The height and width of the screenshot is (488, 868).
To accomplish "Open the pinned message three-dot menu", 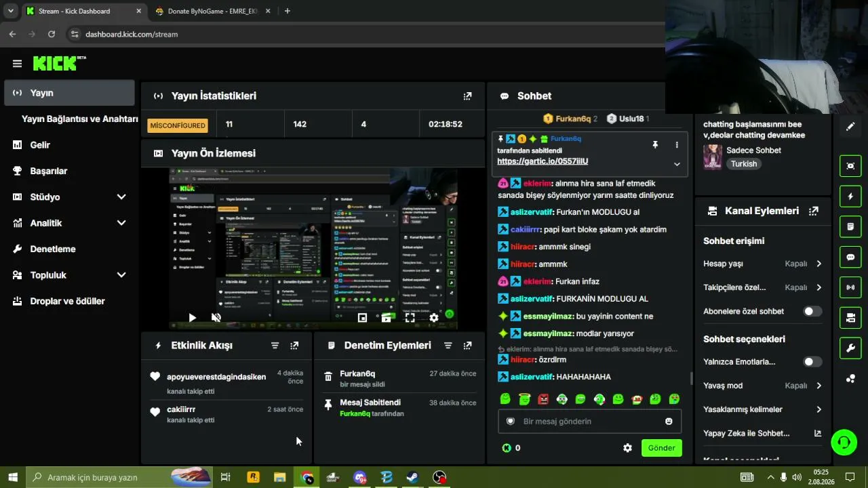I will tap(676, 145).
